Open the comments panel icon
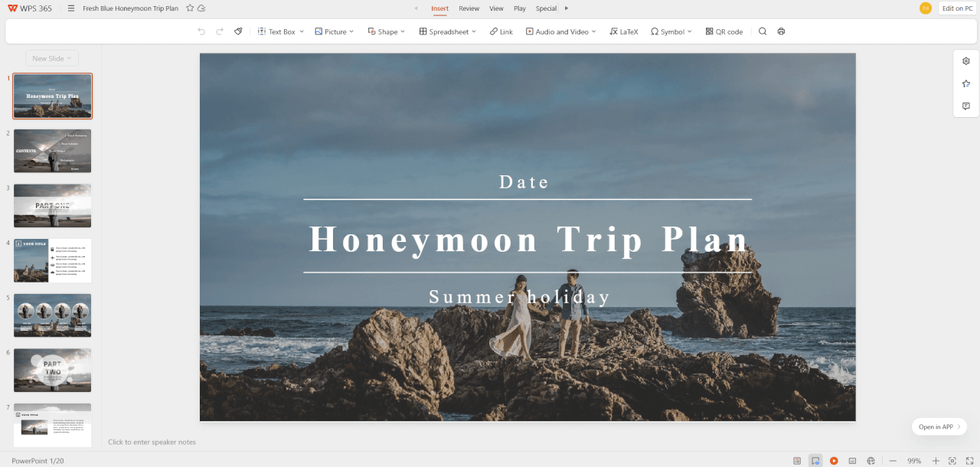This screenshot has width=980, height=467. pyautogui.click(x=966, y=106)
